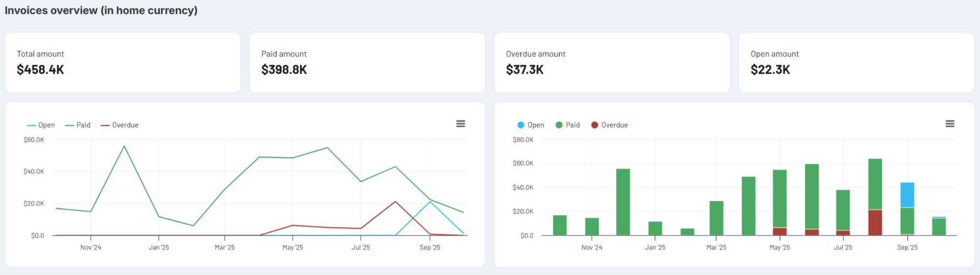
Task: Click the Jul '25 label on line chart
Action: (x=361, y=247)
